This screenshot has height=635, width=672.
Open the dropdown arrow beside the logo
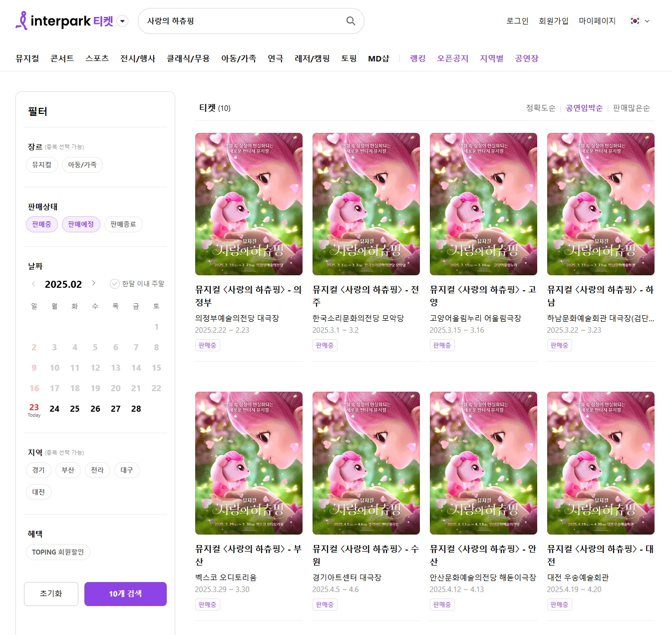[122, 21]
